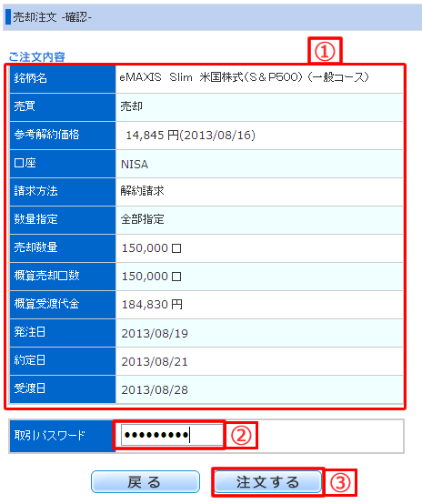Select the 概算売却口数 150,000 口 value

(x=151, y=276)
